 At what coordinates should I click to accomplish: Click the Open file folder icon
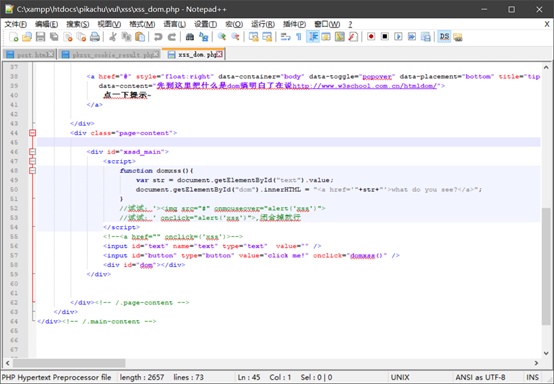tap(27, 37)
